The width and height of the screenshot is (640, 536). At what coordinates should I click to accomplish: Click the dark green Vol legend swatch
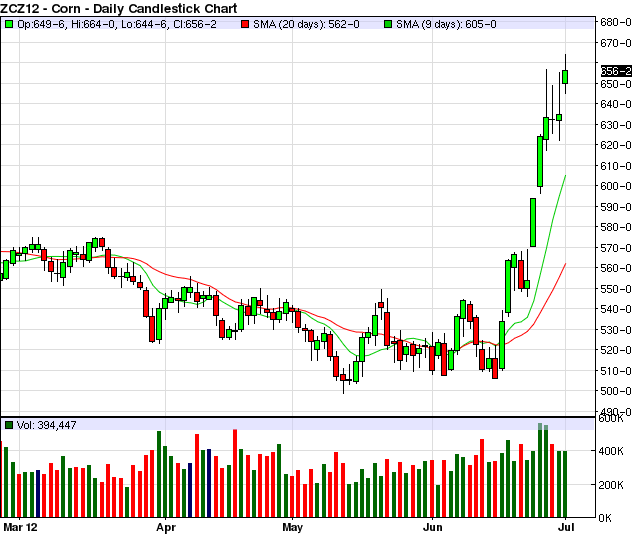9,425
